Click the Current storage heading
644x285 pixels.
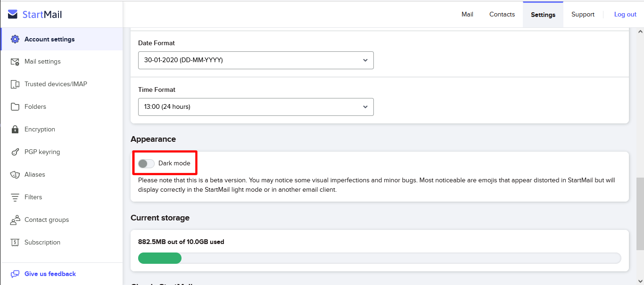(x=160, y=218)
